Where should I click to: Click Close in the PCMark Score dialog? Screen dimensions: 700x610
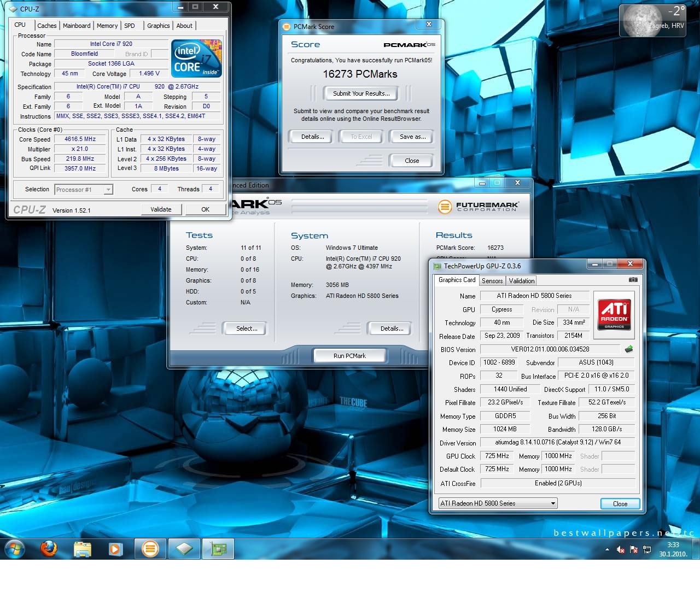(x=412, y=161)
